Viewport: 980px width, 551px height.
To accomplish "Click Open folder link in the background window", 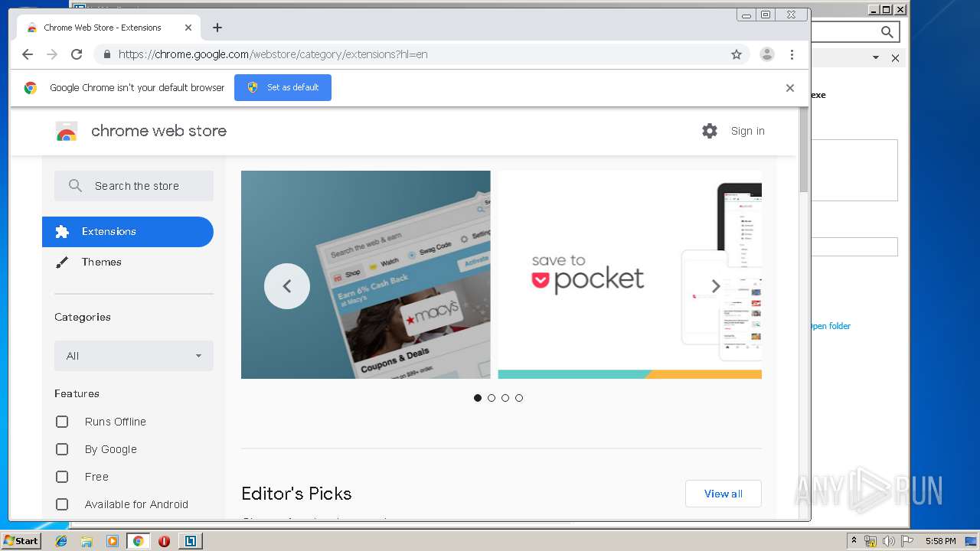I will click(x=830, y=326).
